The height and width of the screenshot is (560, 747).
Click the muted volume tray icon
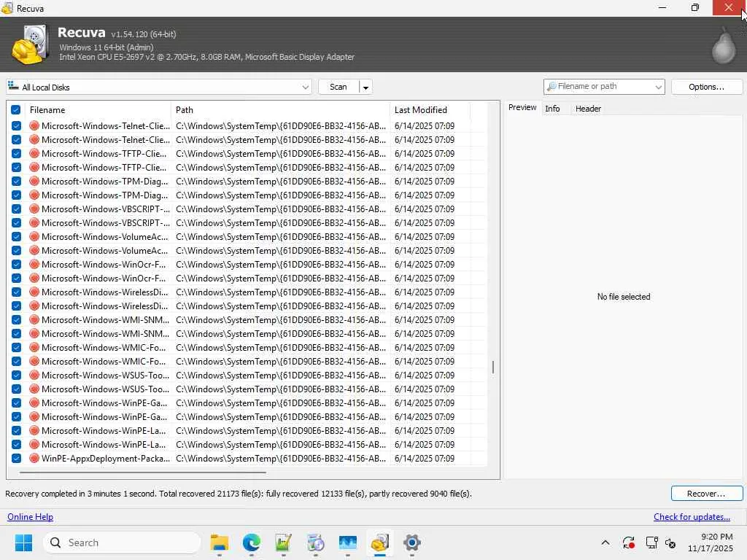pyautogui.click(x=670, y=542)
